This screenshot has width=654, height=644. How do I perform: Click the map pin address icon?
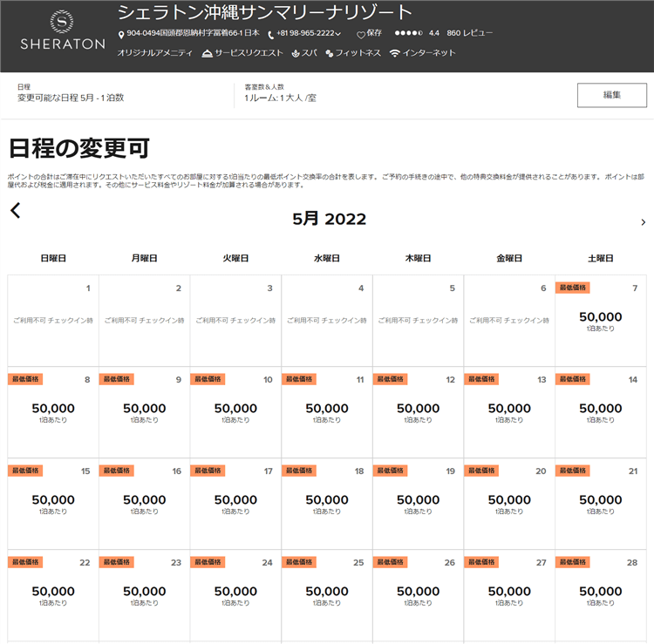point(121,35)
